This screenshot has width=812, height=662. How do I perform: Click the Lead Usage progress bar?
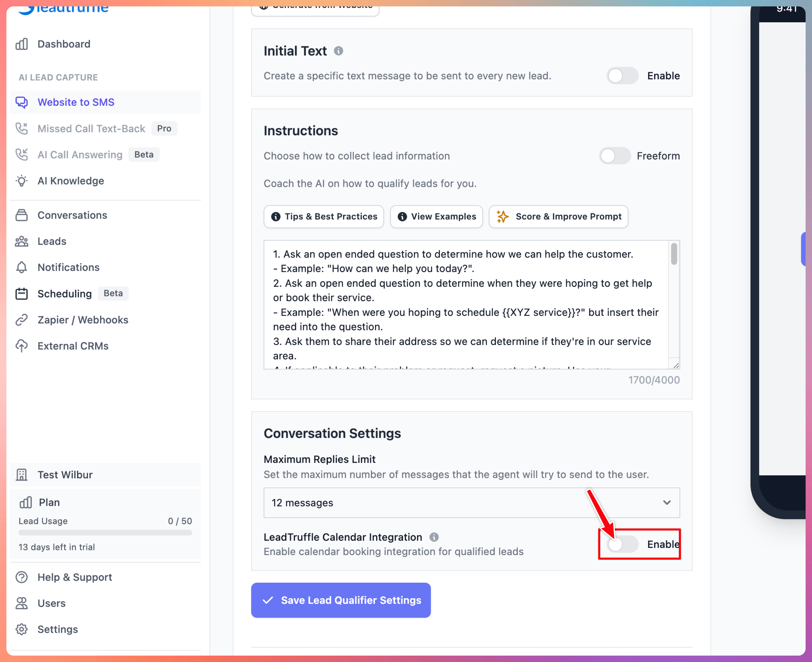[105, 533]
